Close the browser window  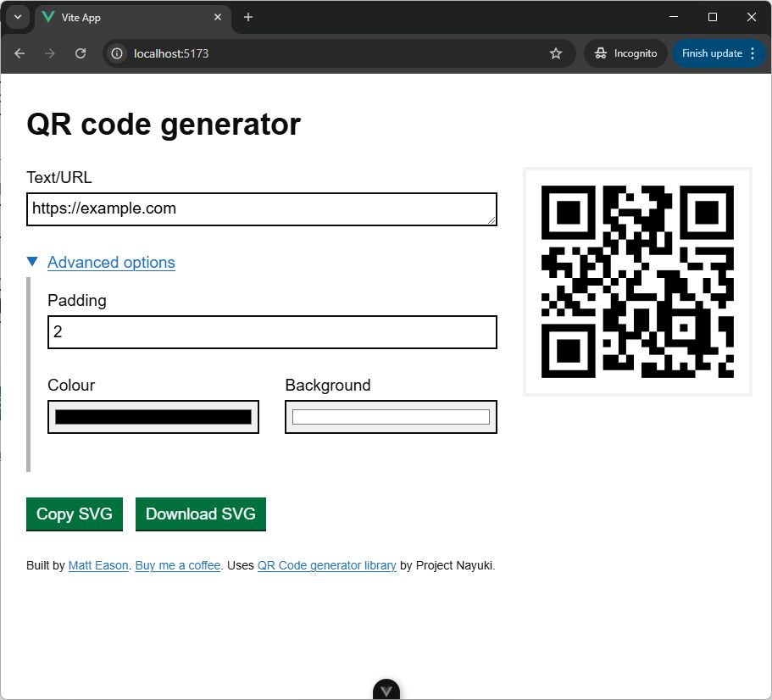coord(751,17)
